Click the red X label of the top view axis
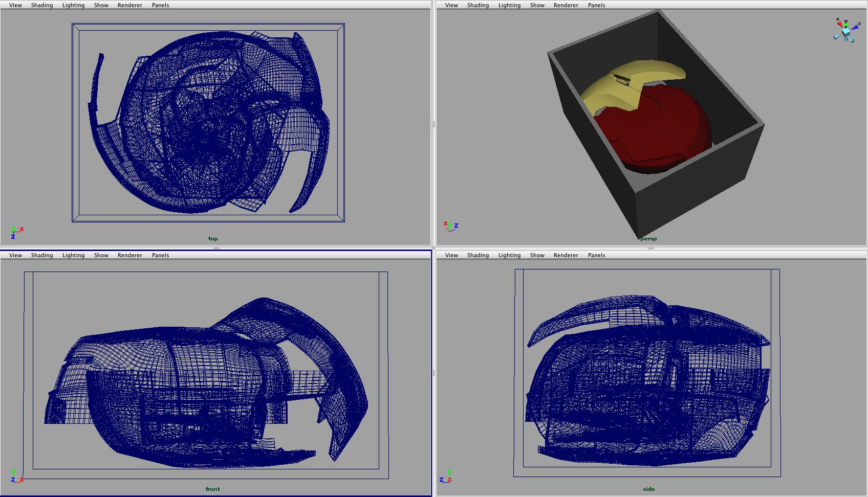 point(21,229)
